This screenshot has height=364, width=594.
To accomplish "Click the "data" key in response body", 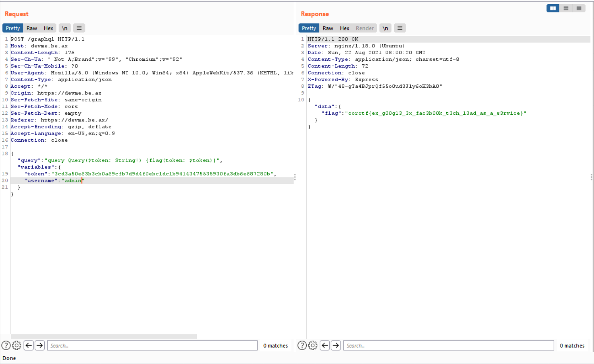I will [x=325, y=107].
